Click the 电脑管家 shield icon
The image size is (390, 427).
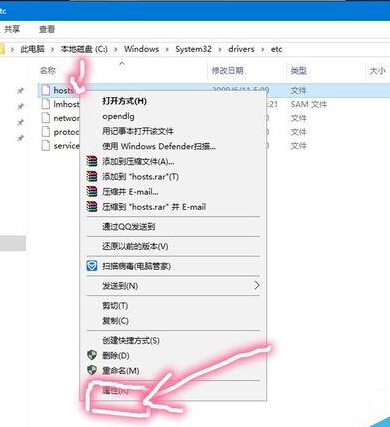point(92,266)
